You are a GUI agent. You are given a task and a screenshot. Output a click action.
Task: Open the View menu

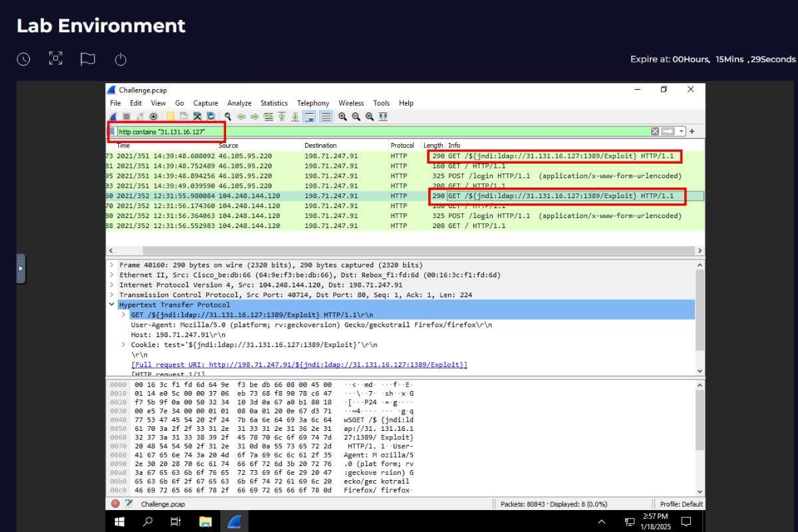158,103
